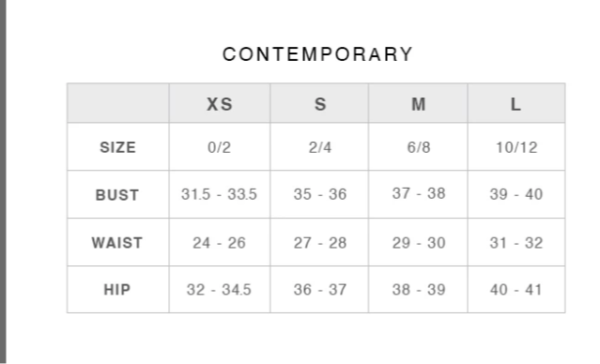Screen dimensions: 600x364
Task: Select the 10/12 size cell
Action: (x=516, y=147)
